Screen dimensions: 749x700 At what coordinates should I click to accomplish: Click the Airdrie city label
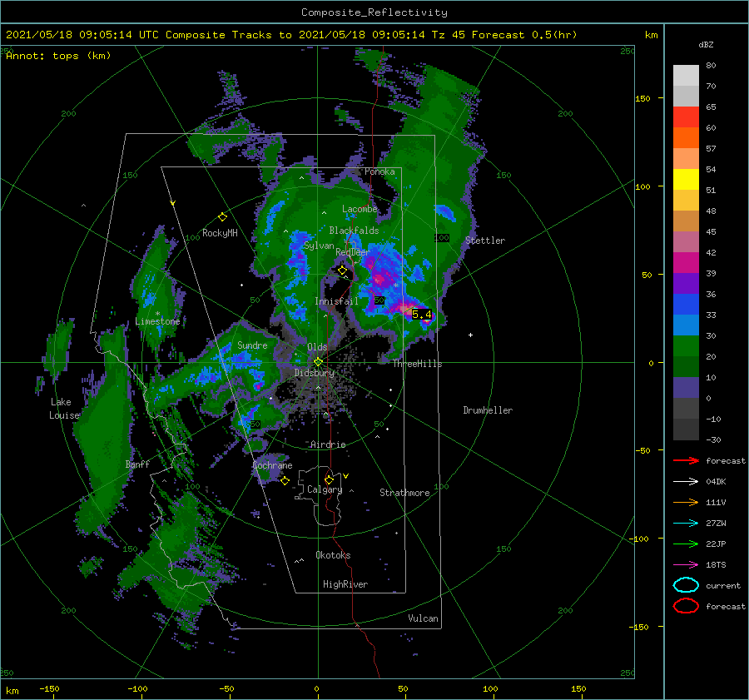tap(328, 444)
